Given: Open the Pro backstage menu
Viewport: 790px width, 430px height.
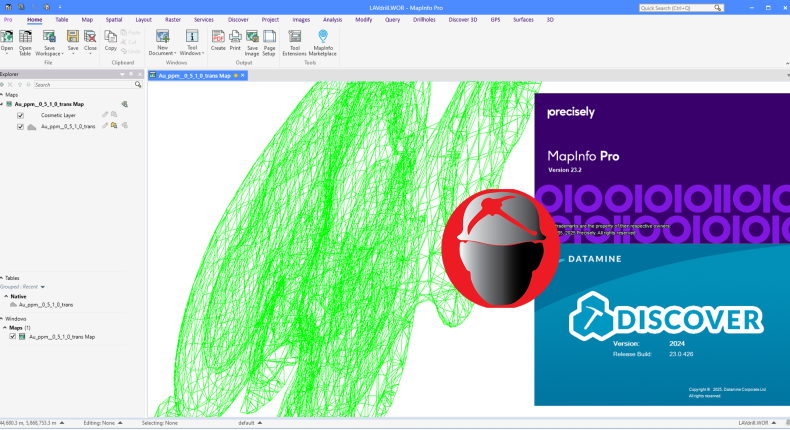Looking at the screenshot, I should point(8,20).
